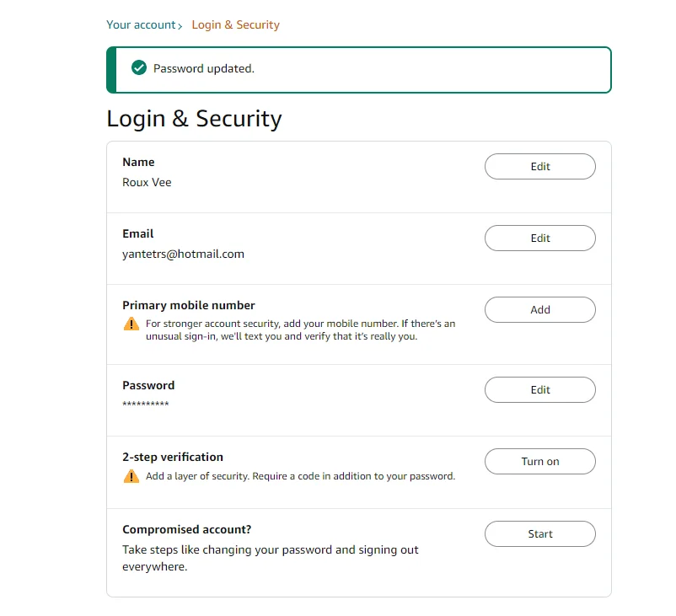Edit the Email address
This screenshot has height=616, width=676.
point(539,238)
